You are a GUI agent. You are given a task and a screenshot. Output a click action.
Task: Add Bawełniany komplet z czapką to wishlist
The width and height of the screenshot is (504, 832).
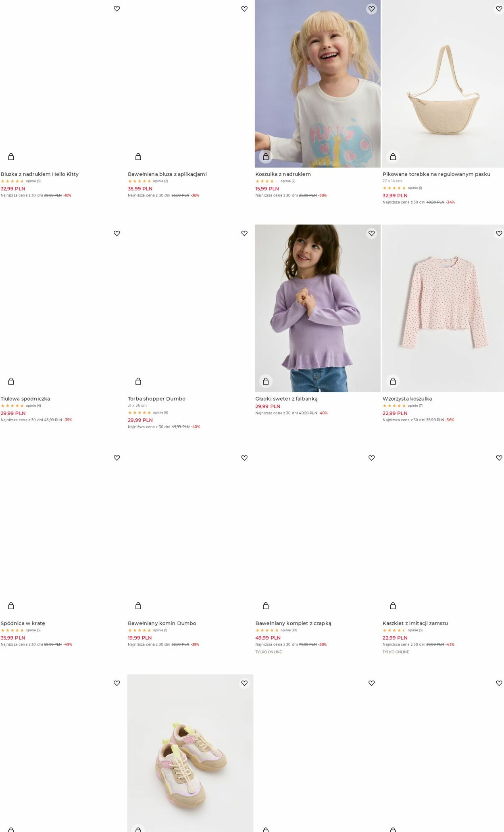click(372, 458)
